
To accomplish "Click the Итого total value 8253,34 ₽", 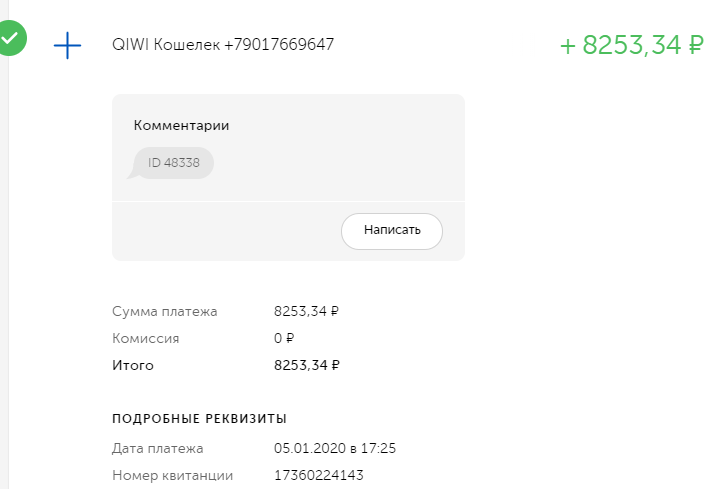I will 307,365.
